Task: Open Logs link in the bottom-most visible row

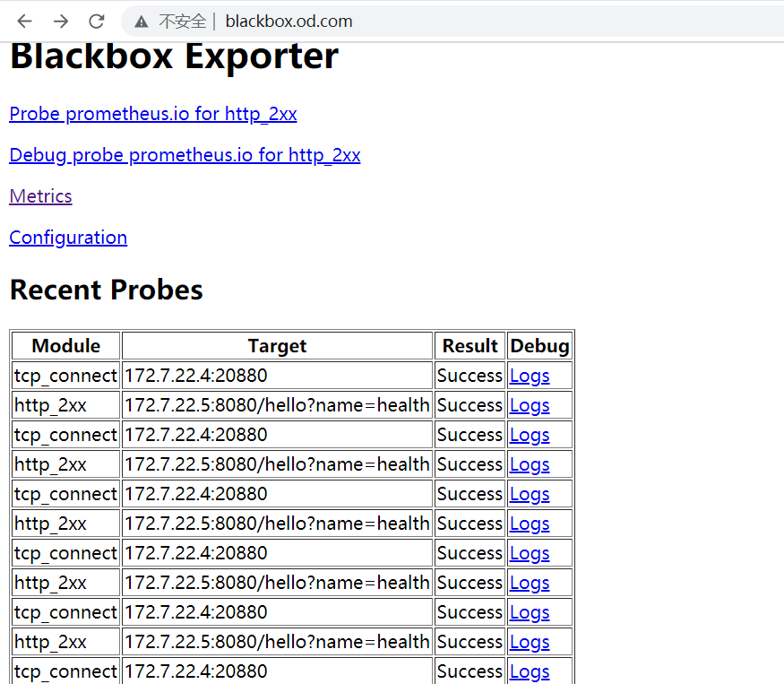Action: pos(530,672)
